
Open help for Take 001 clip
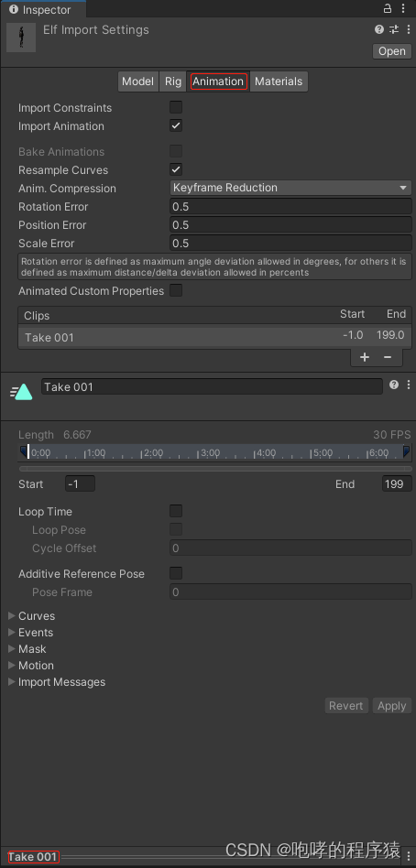point(394,385)
